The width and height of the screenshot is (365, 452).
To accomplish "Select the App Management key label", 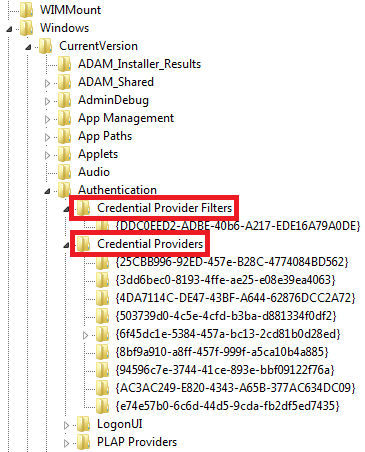I will (x=126, y=118).
